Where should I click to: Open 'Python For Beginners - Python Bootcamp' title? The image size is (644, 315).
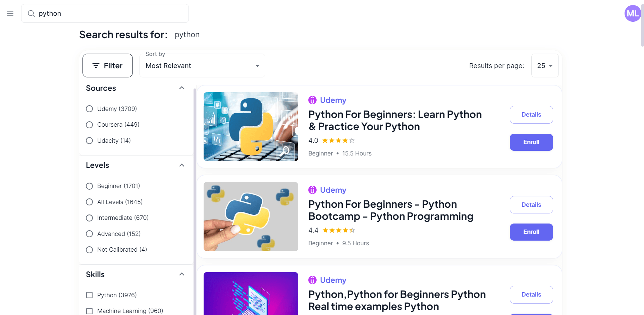click(391, 210)
